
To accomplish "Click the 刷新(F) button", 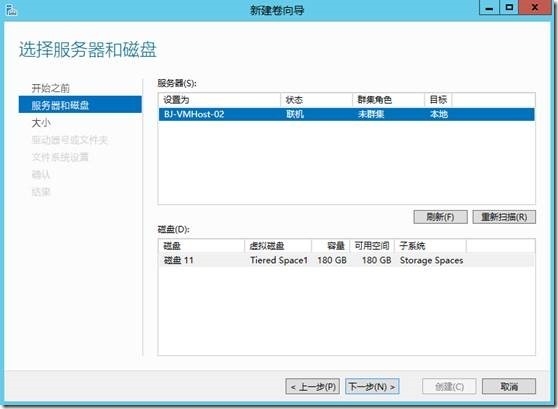I will [x=440, y=217].
